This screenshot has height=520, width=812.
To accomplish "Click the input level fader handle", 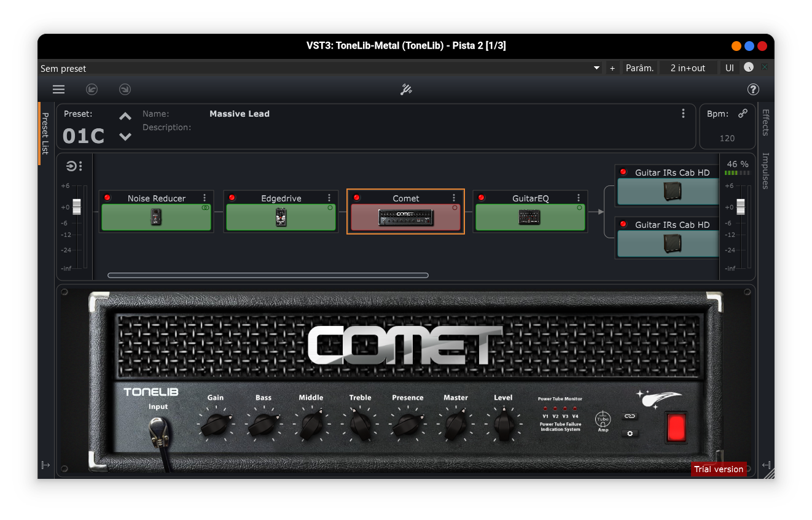I will click(x=77, y=207).
